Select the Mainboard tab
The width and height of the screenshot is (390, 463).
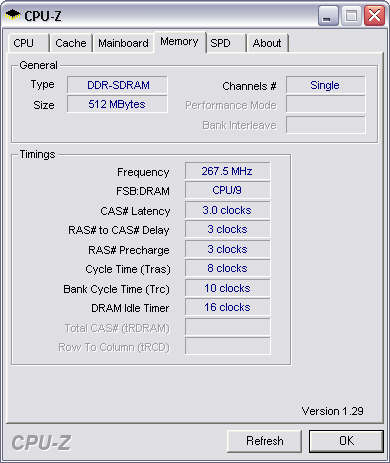(x=123, y=43)
